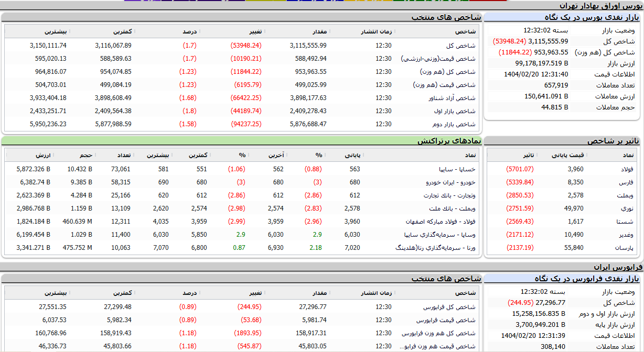Open شاخص بازار دوم index link
The width and height of the screenshot is (644, 352).
click(x=454, y=124)
